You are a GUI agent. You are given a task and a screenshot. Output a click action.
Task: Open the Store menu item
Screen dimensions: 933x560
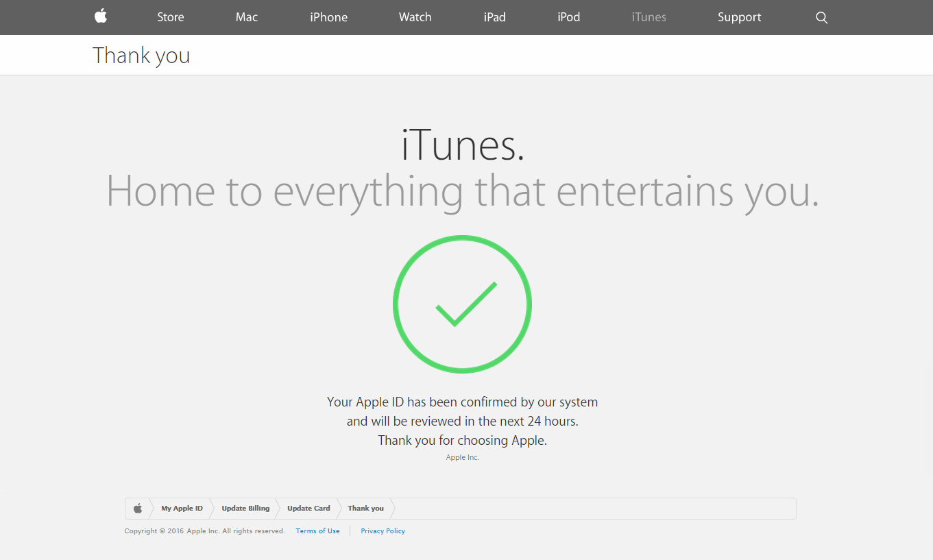click(170, 17)
